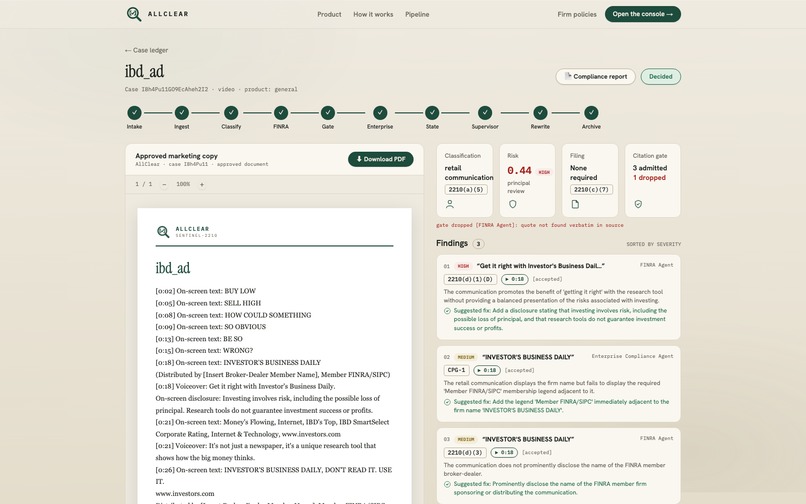
Task: Open finding 01 title Get it right
Action: (540, 266)
